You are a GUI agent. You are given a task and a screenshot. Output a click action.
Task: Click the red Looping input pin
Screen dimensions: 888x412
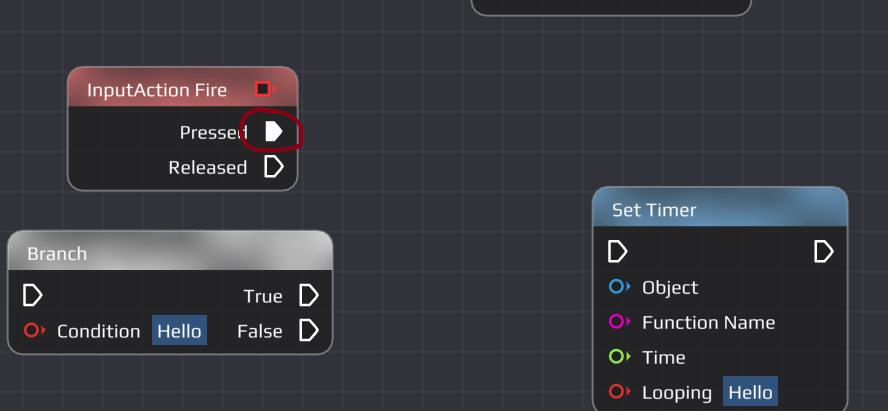[x=619, y=392]
